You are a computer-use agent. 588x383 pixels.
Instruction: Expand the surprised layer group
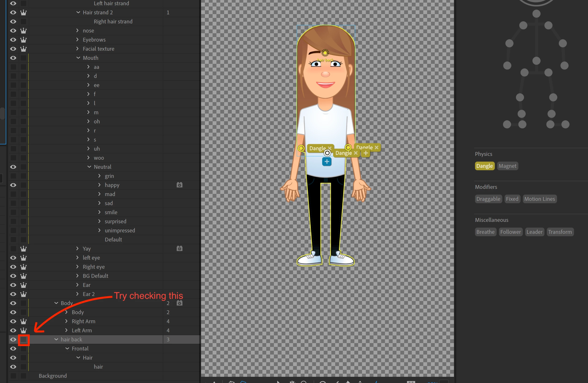tap(99, 221)
